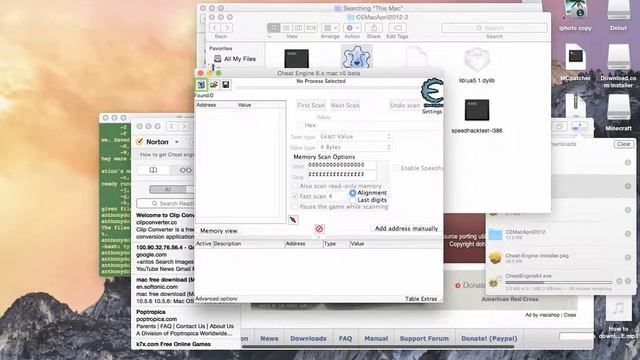Save the current cheat table
Screen dimensions: 640x360
(226, 84)
